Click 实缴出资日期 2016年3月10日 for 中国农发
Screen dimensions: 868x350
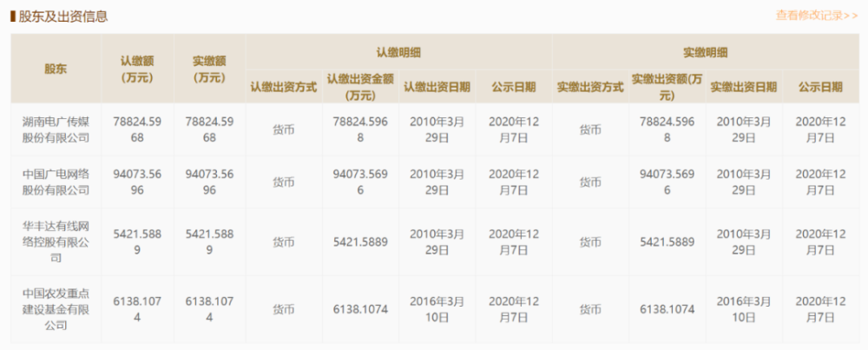coord(744,309)
